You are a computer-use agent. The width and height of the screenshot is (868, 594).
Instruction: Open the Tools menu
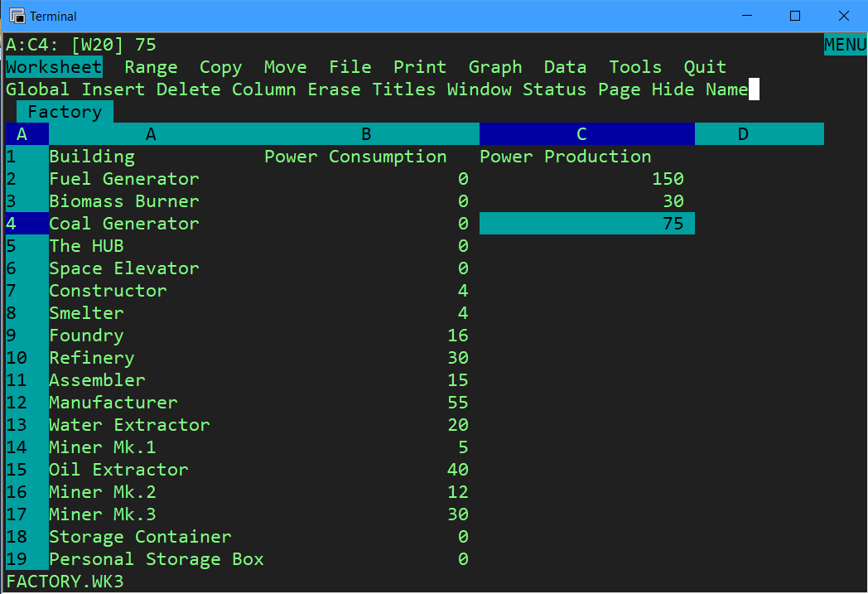tap(635, 67)
